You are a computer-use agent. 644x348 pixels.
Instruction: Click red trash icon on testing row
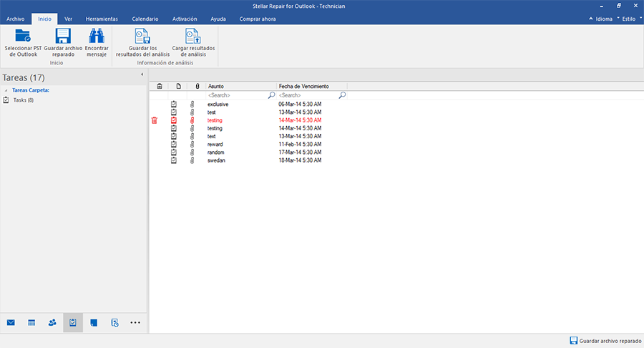click(155, 120)
